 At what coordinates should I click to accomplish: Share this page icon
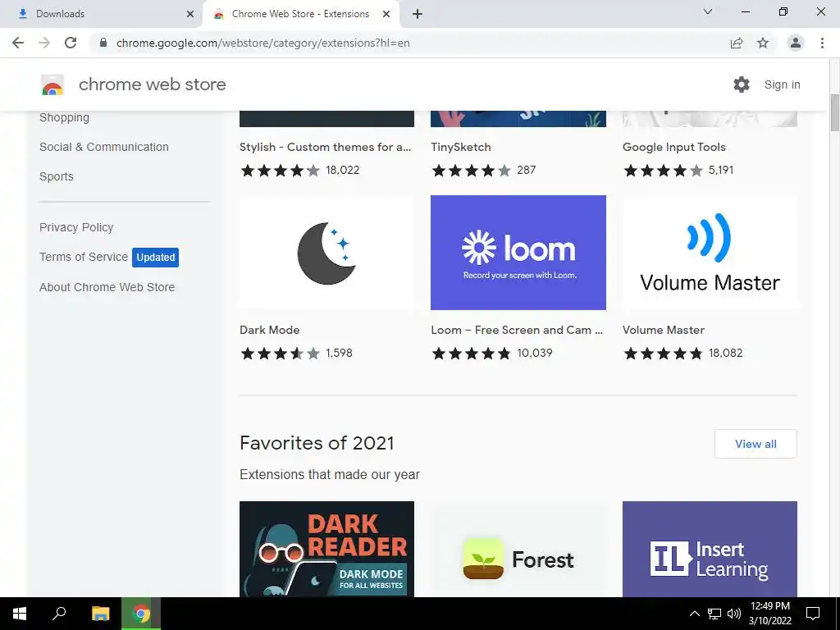737,43
